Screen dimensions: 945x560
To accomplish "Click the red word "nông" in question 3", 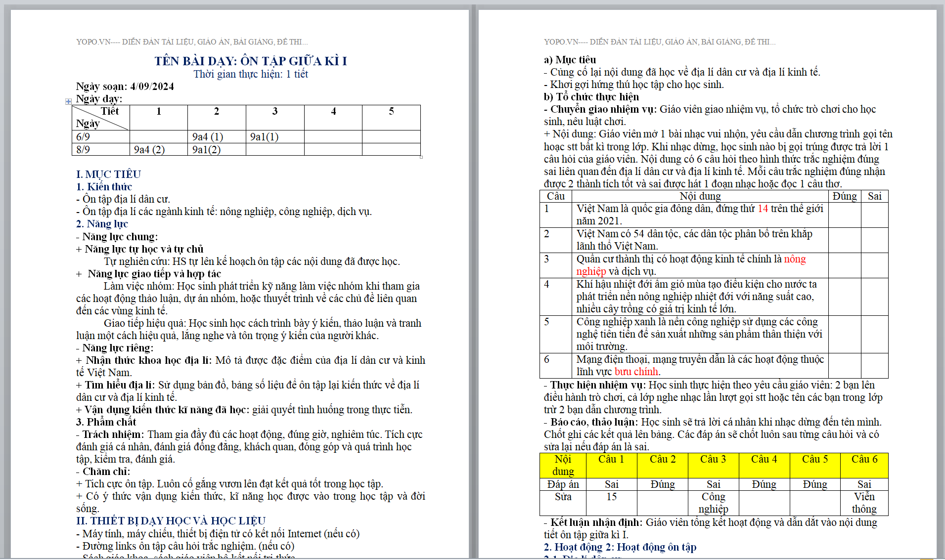I will [x=795, y=259].
